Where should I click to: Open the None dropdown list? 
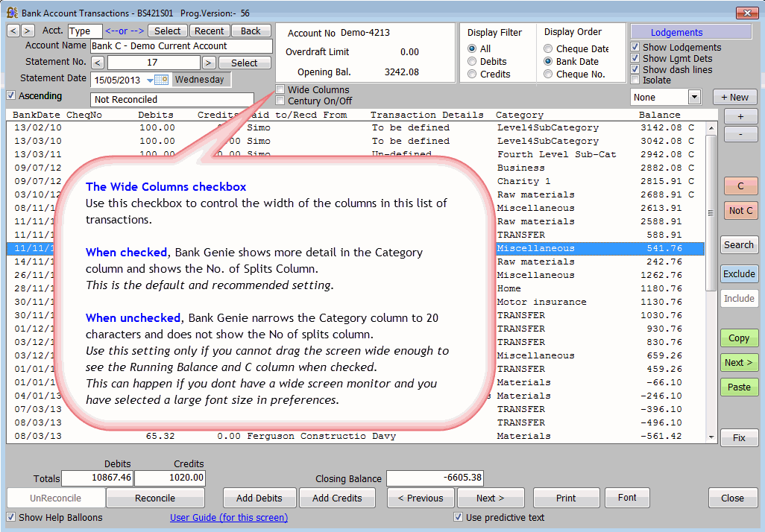pos(694,97)
